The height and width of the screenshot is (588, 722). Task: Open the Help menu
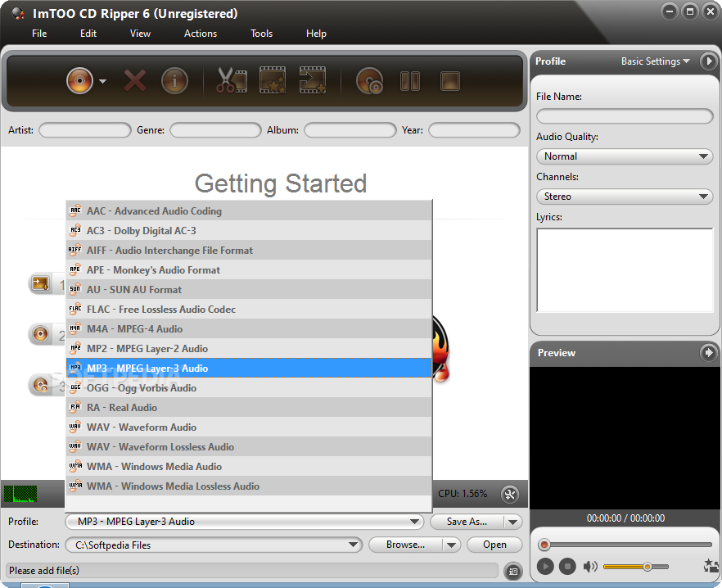(316, 34)
